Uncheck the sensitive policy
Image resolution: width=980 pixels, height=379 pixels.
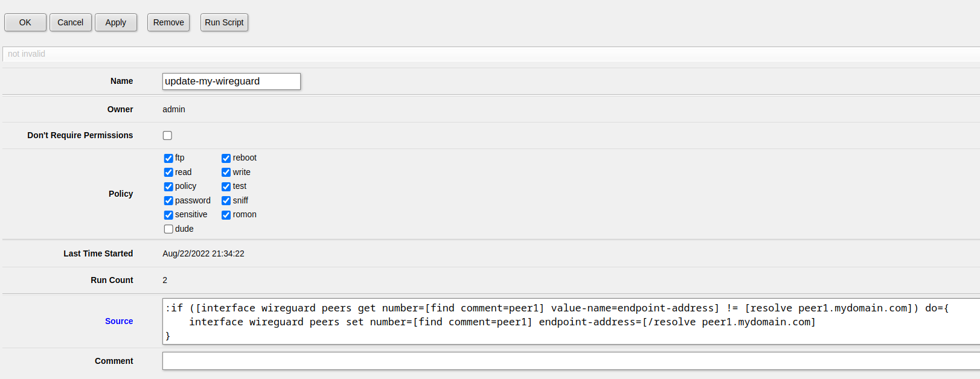coord(168,215)
